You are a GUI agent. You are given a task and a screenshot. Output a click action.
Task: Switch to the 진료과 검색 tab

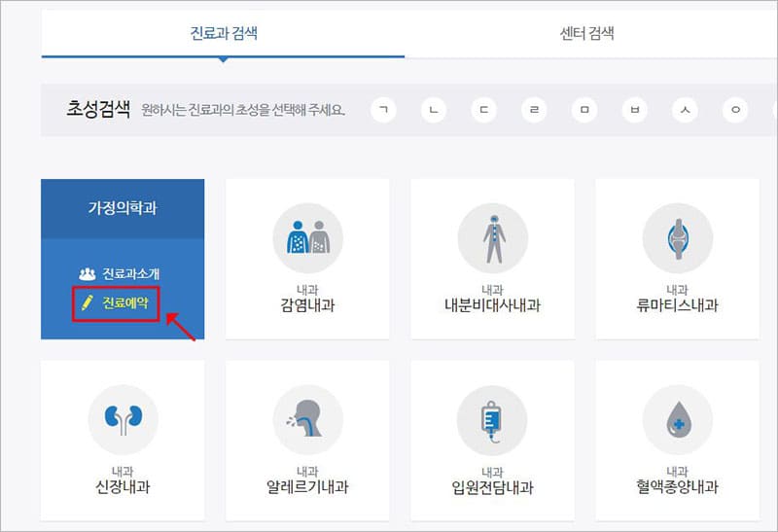coord(224,34)
